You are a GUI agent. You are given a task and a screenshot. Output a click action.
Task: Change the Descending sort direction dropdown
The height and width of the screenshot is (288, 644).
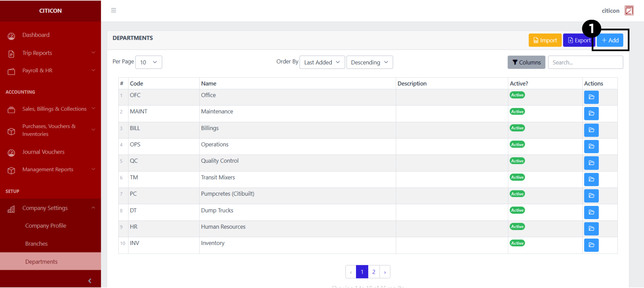pos(369,62)
